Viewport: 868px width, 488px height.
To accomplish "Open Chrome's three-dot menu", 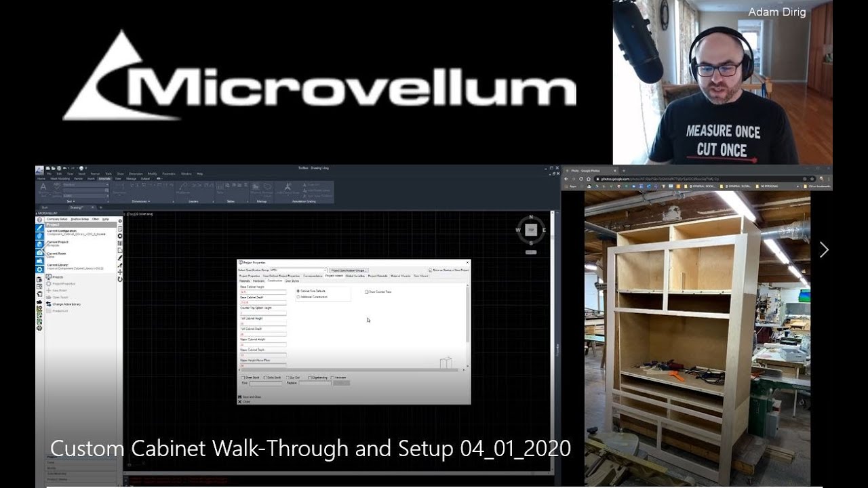I will point(829,179).
